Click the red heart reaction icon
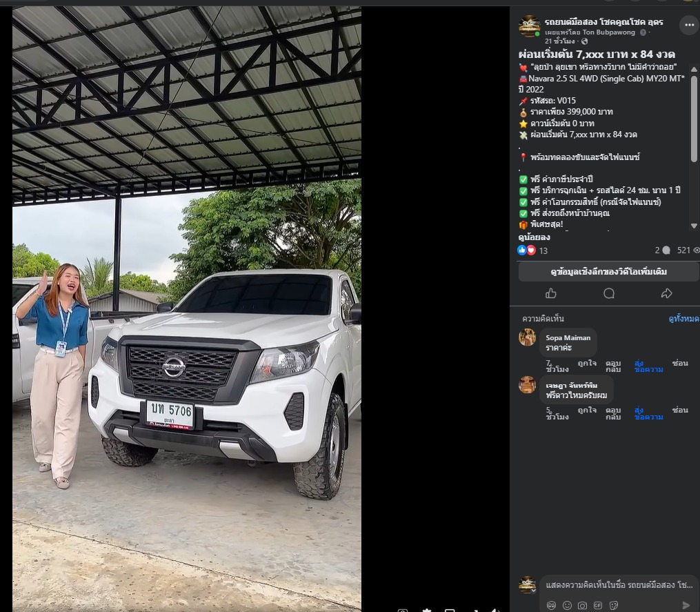 pyautogui.click(x=531, y=250)
